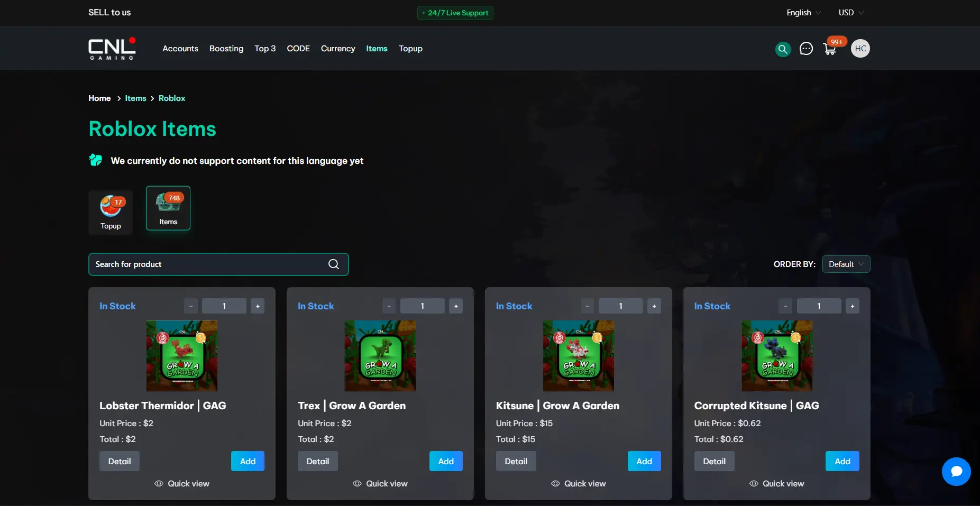This screenshot has width=980, height=506.
Task: Click quantity field for Lobster Thermidor
Action: (224, 306)
